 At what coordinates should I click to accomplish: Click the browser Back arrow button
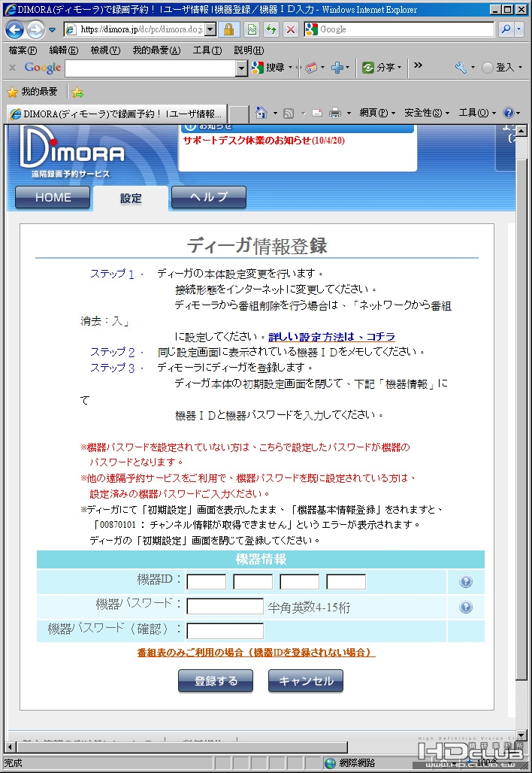coord(15,29)
